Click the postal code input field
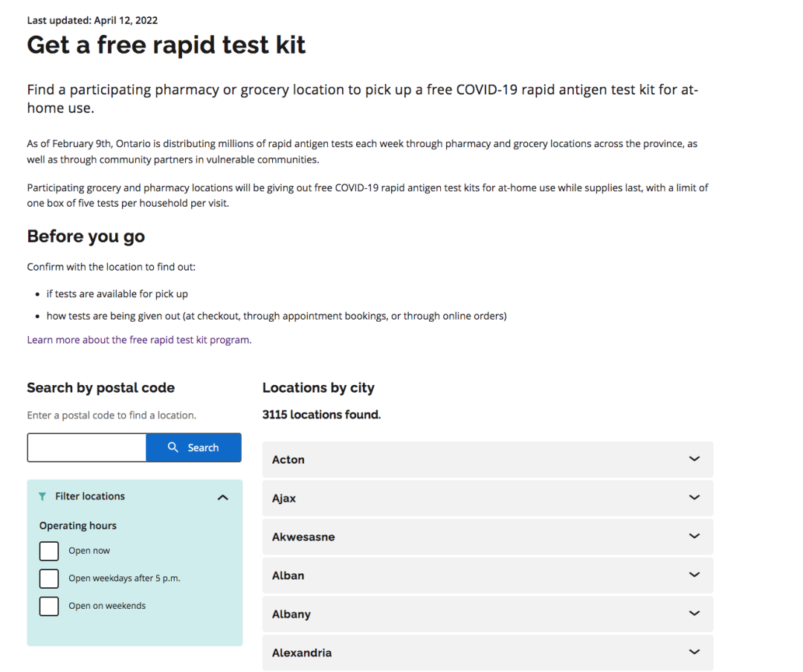Viewport: 803px width, 672px height. pyautogui.click(x=86, y=448)
